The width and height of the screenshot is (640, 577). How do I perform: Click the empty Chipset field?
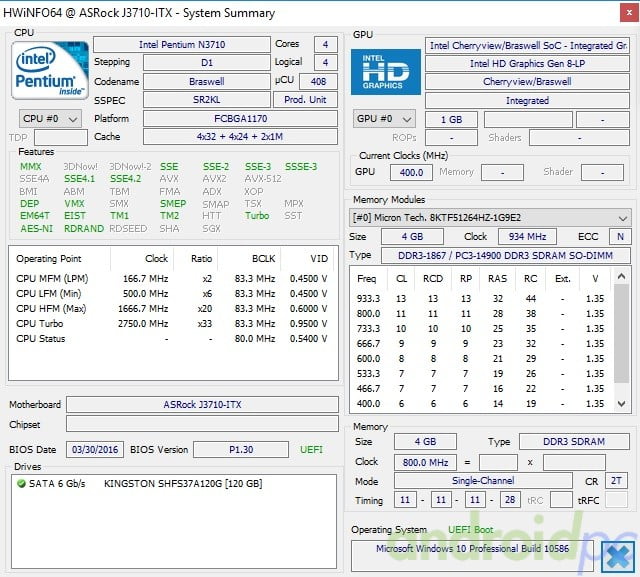tap(202, 424)
